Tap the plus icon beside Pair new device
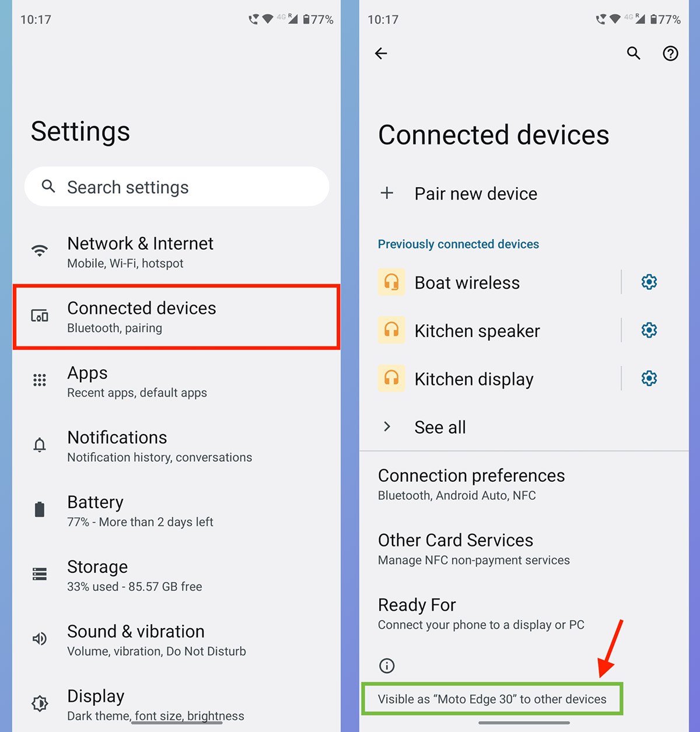Image resolution: width=700 pixels, height=732 pixels. coord(387,193)
